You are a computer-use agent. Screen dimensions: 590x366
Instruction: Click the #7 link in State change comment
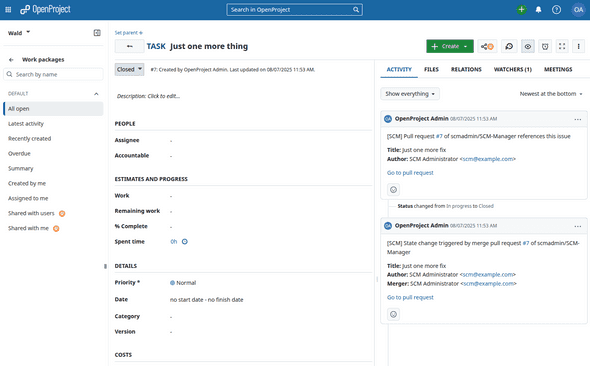526,243
